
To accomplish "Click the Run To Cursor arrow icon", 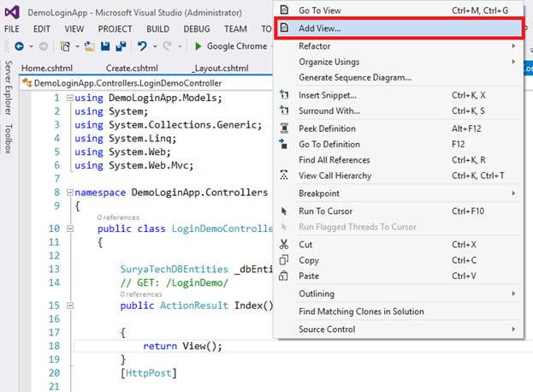I will pyautogui.click(x=284, y=211).
